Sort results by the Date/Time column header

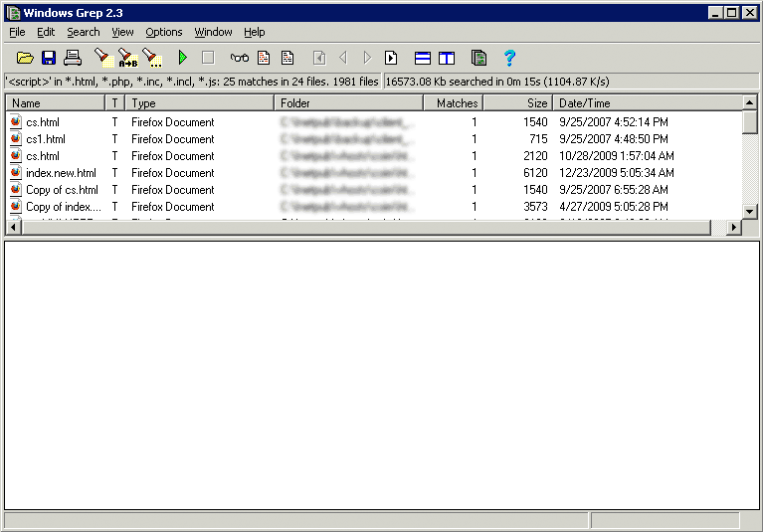tap(648, 103)
